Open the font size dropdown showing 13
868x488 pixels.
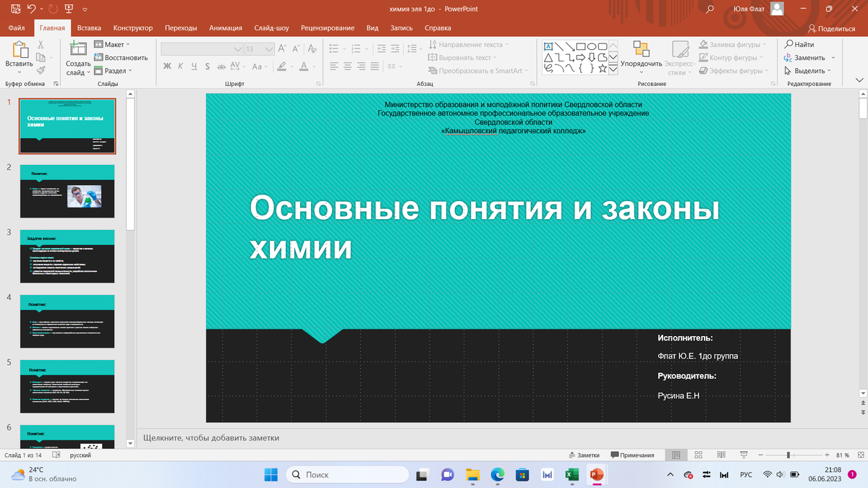pyautogui.click(x=270, y=49)
